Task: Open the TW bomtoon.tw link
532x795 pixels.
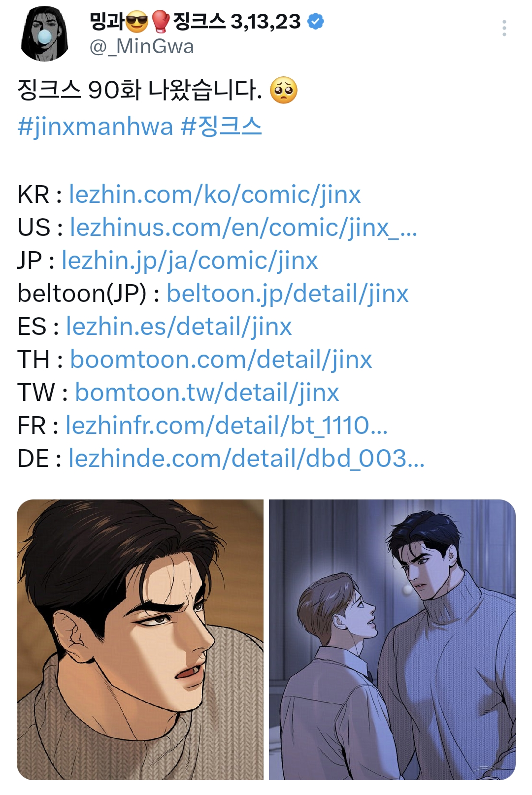Action: coord(207,393)
